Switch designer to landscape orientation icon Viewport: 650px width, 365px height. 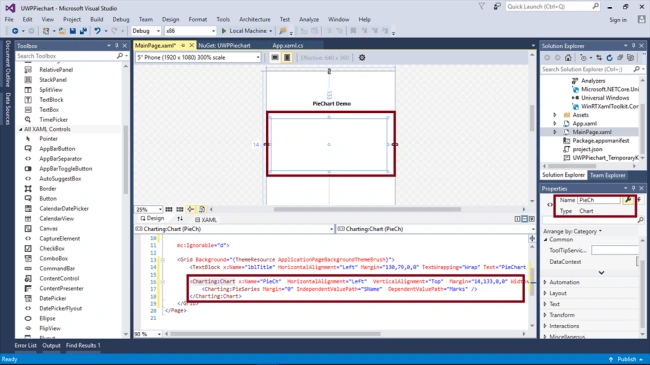click(x=275, y=58)
